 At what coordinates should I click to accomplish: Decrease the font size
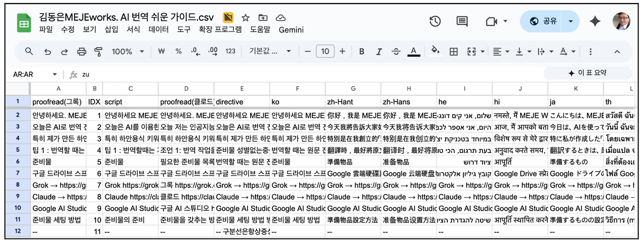click(307, 51)
